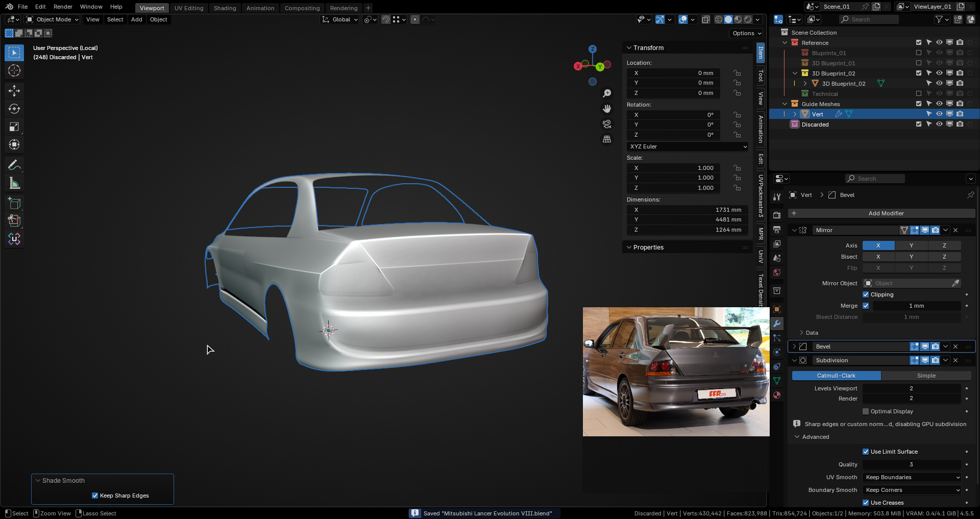Click the Levels Viewport value field
The height and width of the screenshot is (519, 980).
[x=911, y=388]
